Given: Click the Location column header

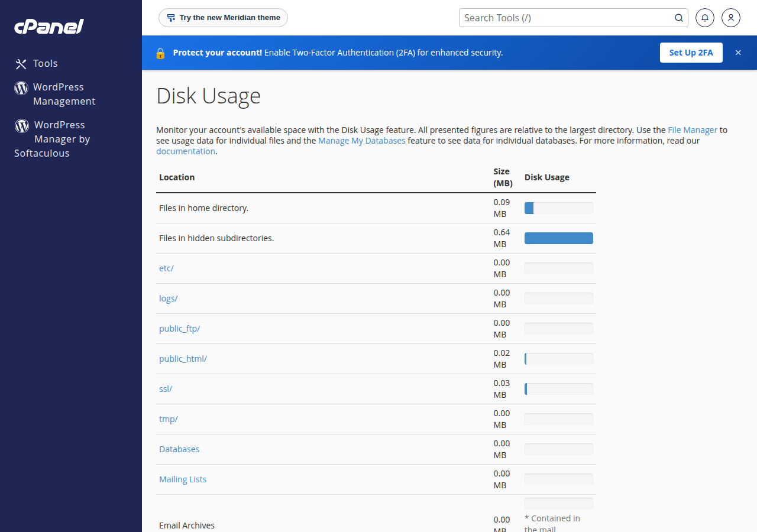Looking at the screenshot, I should click(x=177, y=177).
